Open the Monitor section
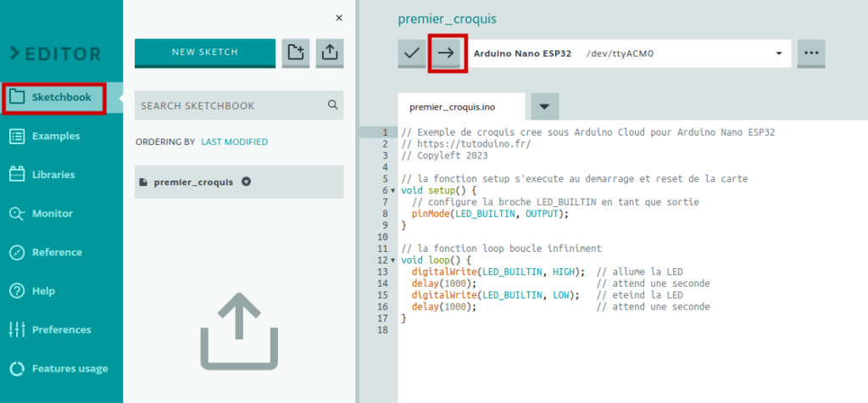Image resolution: width=868 pixels, height=403 pixels. click(52, 214)
